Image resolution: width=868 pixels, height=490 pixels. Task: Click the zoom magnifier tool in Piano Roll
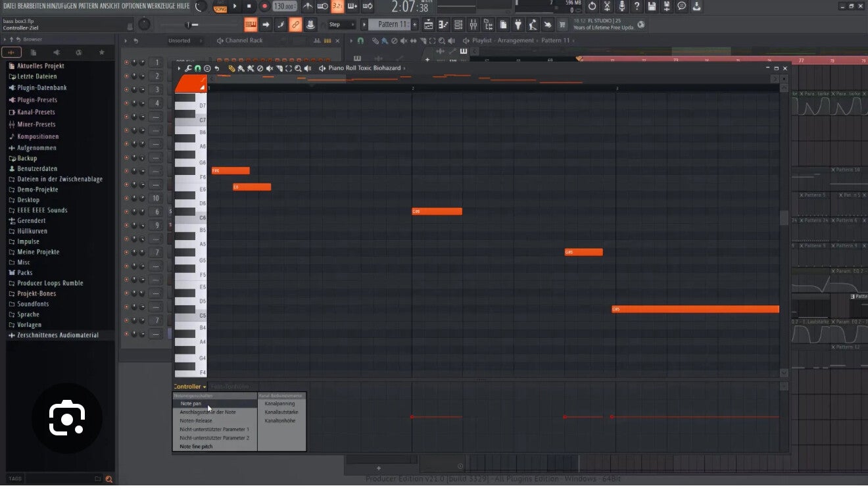click(x=298, y=68)
